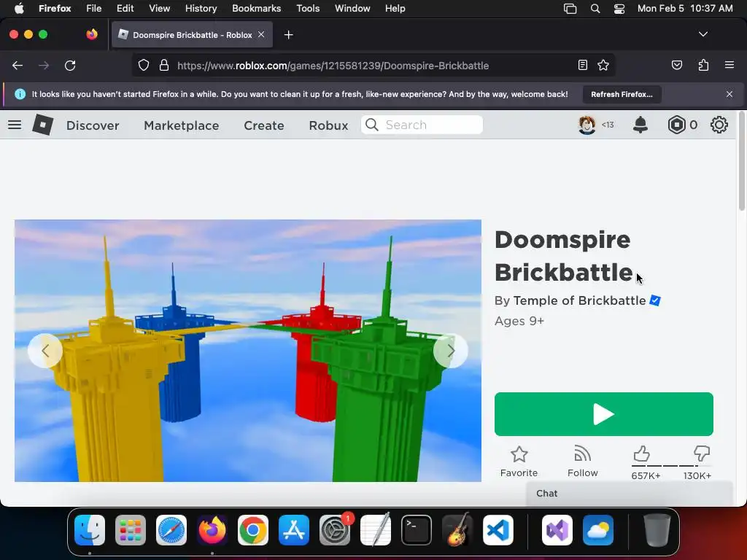Click the Firefox URL address bar
The image size is (747, 560).
tap(373, 66)
